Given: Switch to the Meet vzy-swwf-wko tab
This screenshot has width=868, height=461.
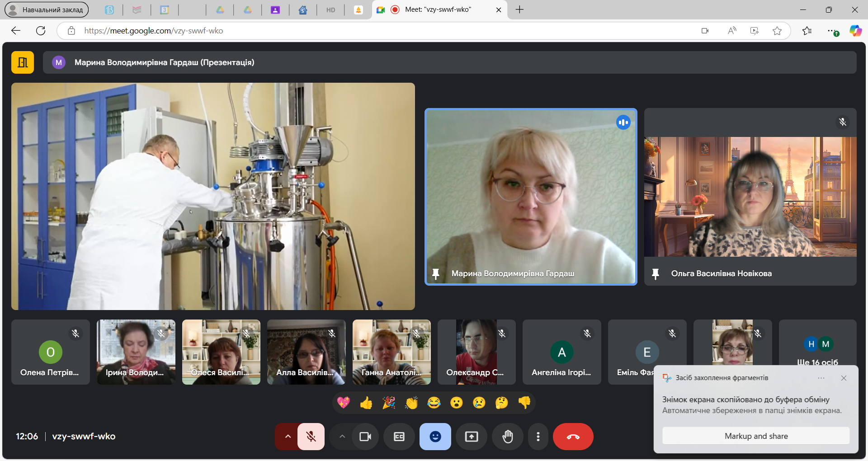Looking at the screenshot, I should tap(439, 9).
